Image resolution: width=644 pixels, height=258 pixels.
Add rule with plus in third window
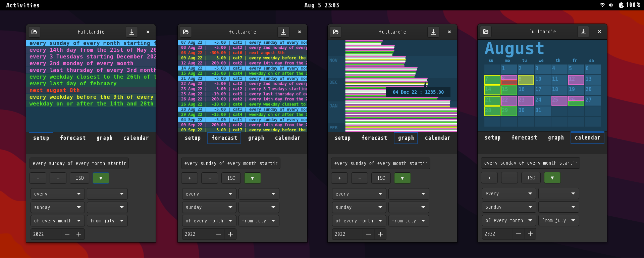[x=339, y=178]
